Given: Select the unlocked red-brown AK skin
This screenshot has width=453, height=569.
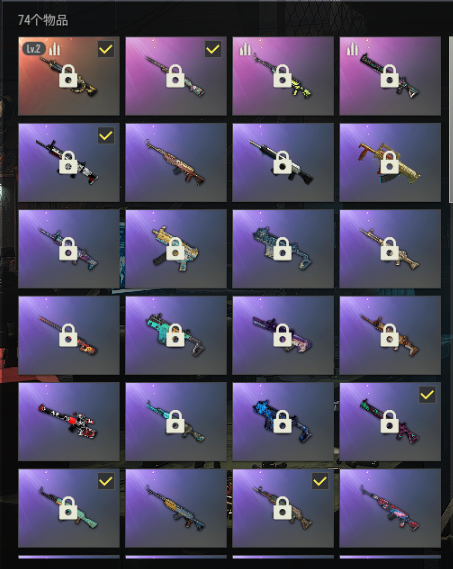Looking at the screenshot, I should tap(176, 162).
